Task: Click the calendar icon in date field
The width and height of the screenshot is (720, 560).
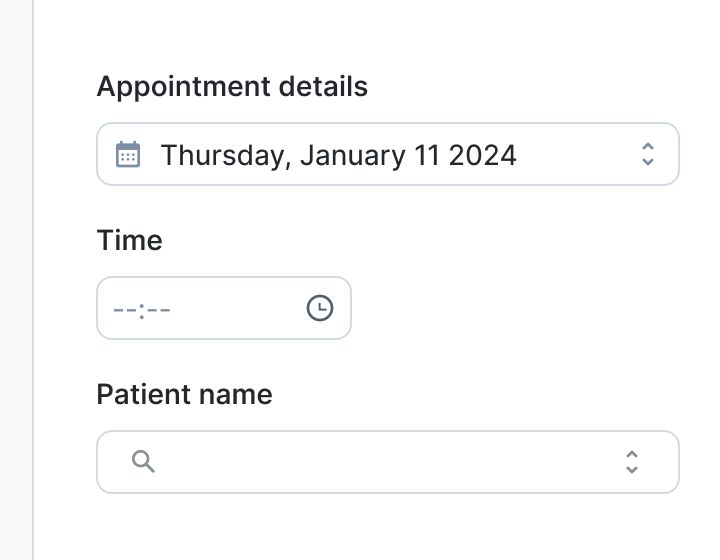Action: point(128,155)
